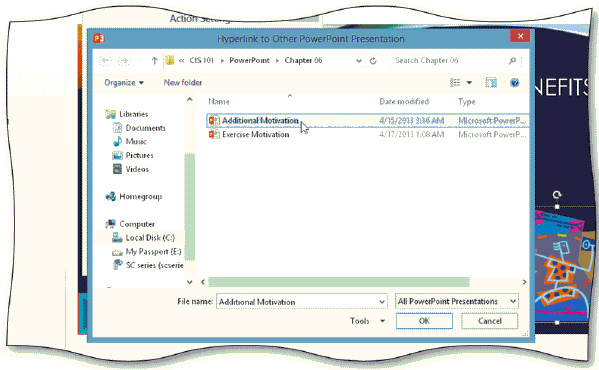Click the Documents library icon
Screen dimensions: 599x370
pos(117,128)
